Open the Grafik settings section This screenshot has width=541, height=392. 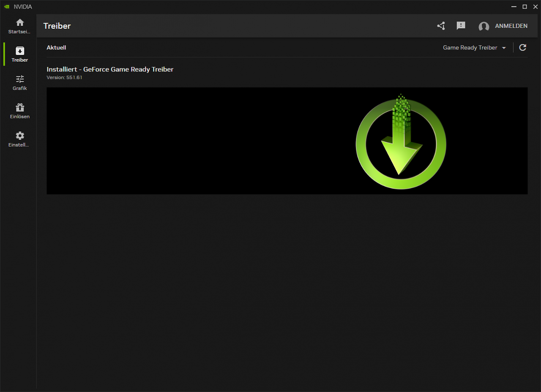coord(19,82)
